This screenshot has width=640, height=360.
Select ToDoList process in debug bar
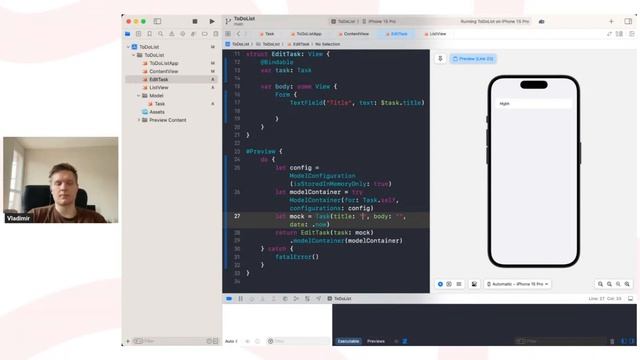point(339,299)
